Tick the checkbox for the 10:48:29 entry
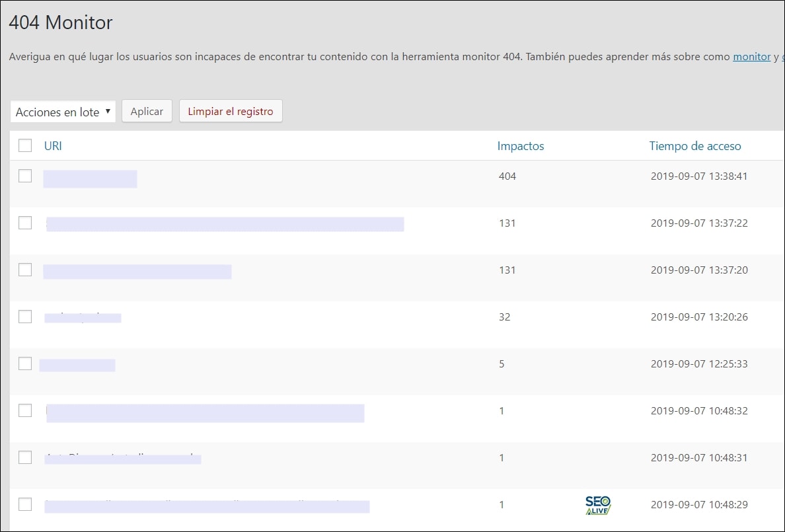 tap(25, 504)
